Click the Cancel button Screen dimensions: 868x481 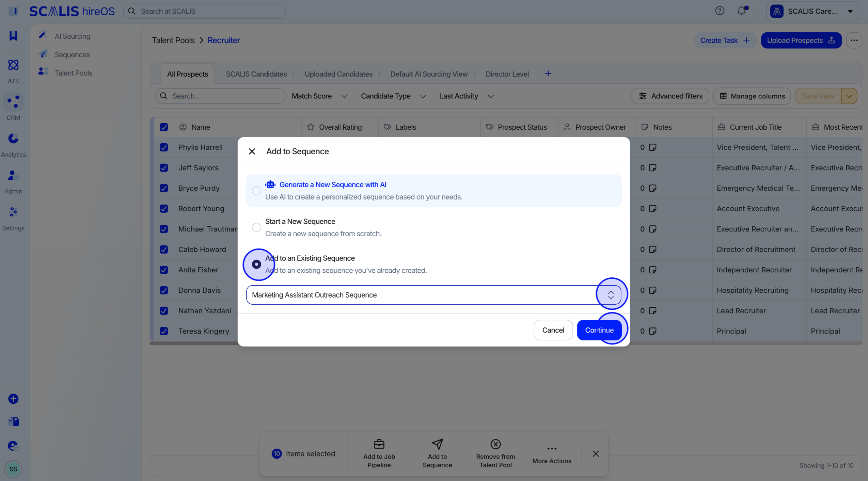tap(553, 330)
